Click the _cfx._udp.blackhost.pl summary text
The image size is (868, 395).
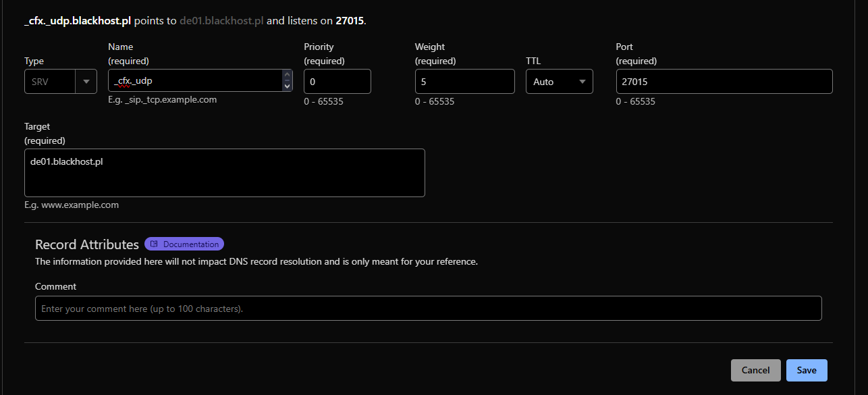coord(78,20)
